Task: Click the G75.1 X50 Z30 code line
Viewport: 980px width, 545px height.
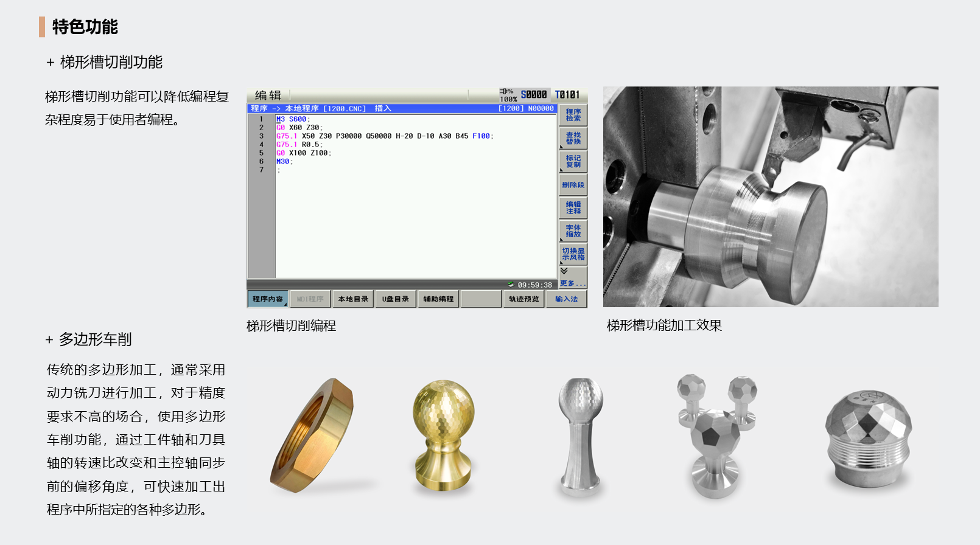Action: 385,136
